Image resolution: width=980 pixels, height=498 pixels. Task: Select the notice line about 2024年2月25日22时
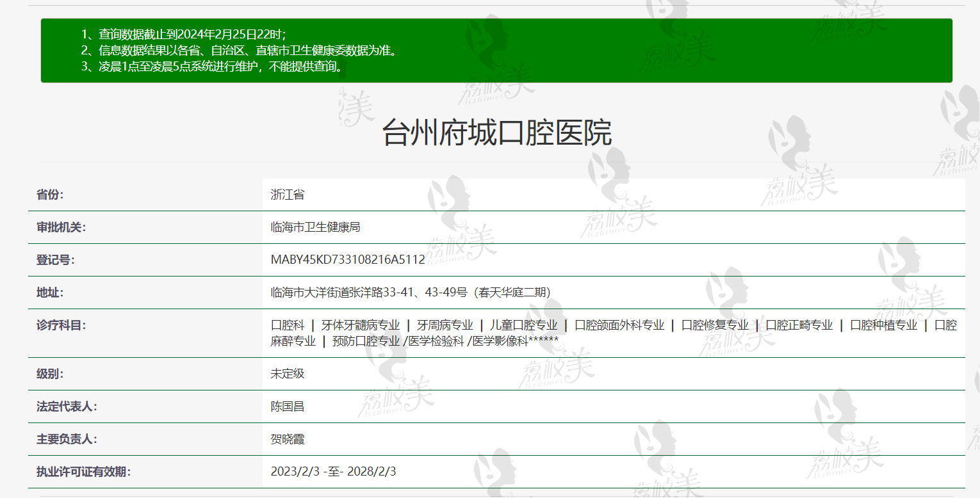[184, 35]
